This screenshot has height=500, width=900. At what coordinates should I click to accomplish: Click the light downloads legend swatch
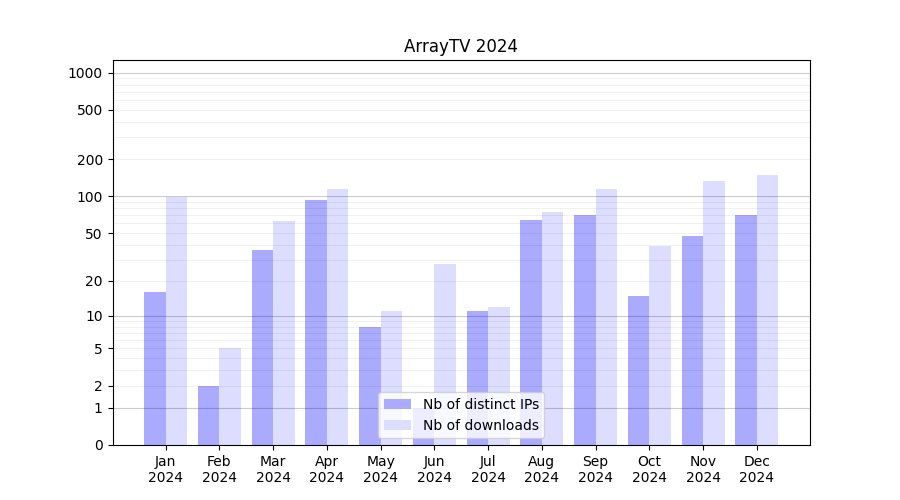(x=397, y=425)
